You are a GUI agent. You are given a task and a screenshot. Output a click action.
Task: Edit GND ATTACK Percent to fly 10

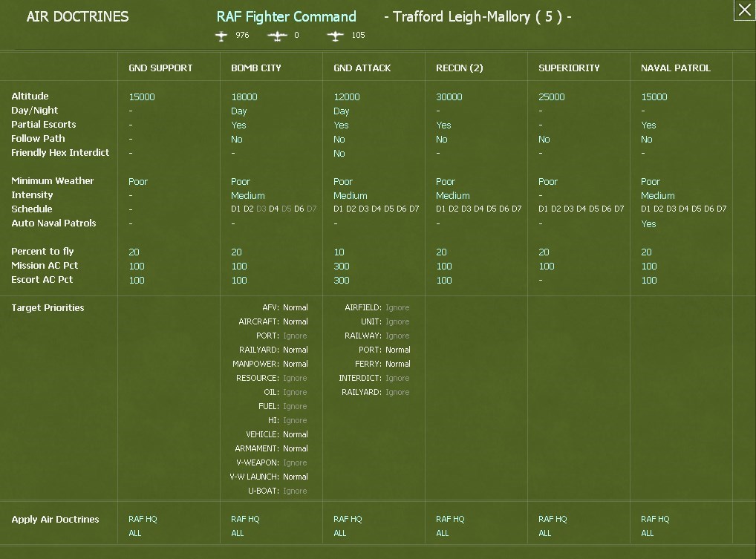(x=339, y=252)
